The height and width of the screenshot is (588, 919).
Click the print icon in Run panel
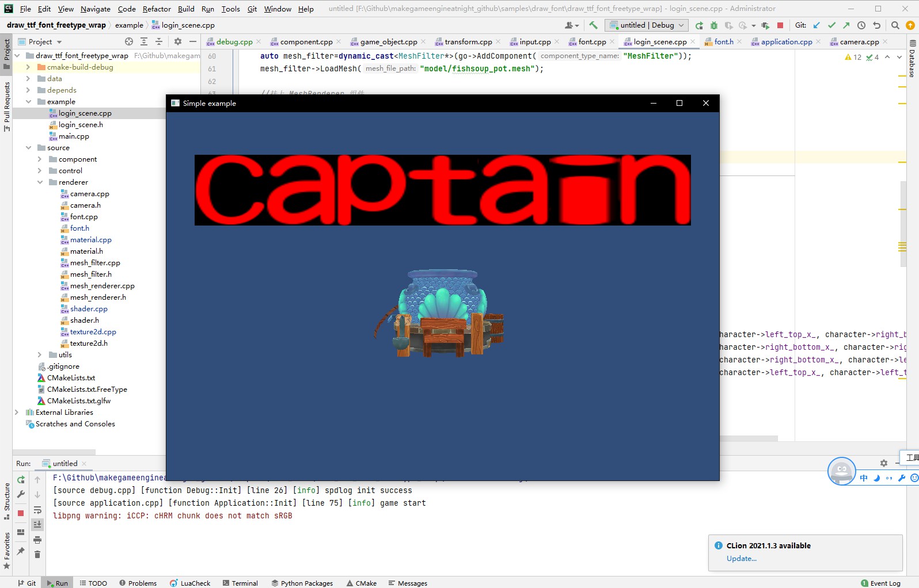[37, 540]
